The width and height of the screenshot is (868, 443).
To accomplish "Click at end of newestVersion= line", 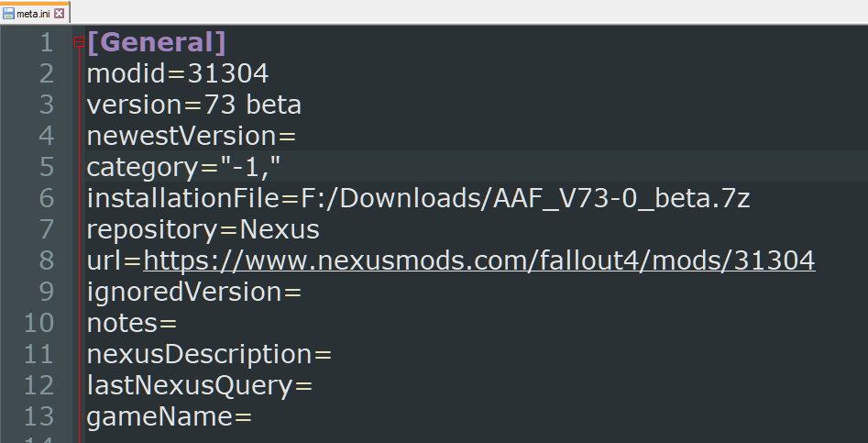I will (297, 137).
